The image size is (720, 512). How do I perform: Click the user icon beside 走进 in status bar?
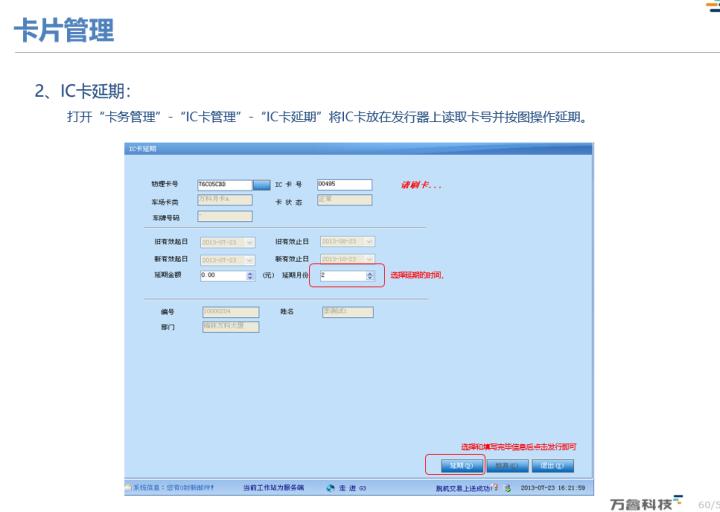coord(330,488)
